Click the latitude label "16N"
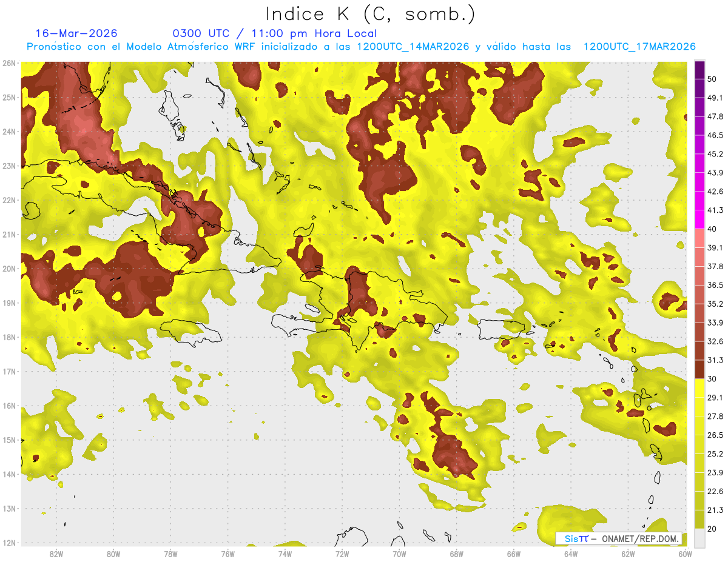This screenshot has width=728, height=562. 8,406
